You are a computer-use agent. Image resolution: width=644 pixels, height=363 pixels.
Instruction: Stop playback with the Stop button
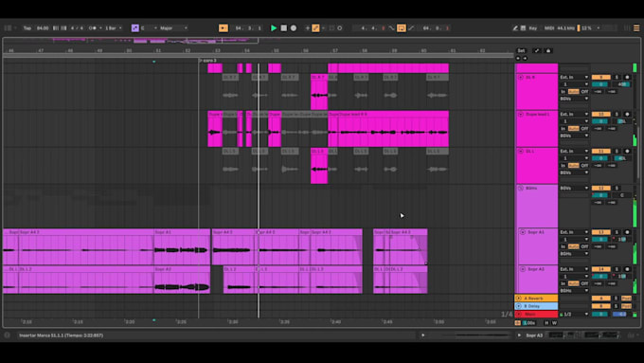[283, 27]
